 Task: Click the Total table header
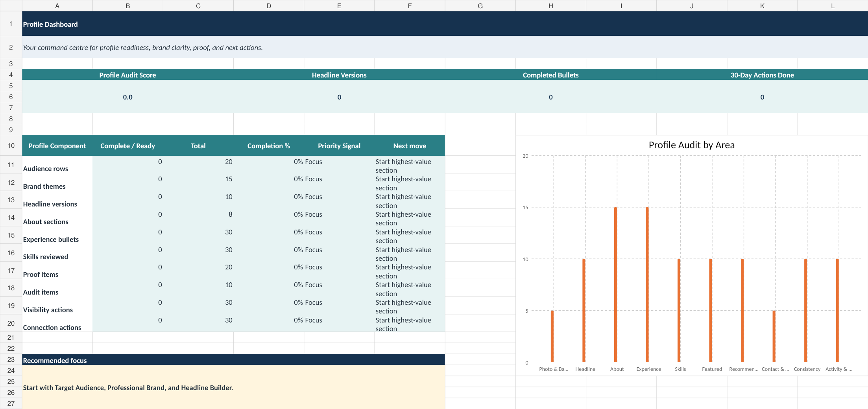point(198,146)
